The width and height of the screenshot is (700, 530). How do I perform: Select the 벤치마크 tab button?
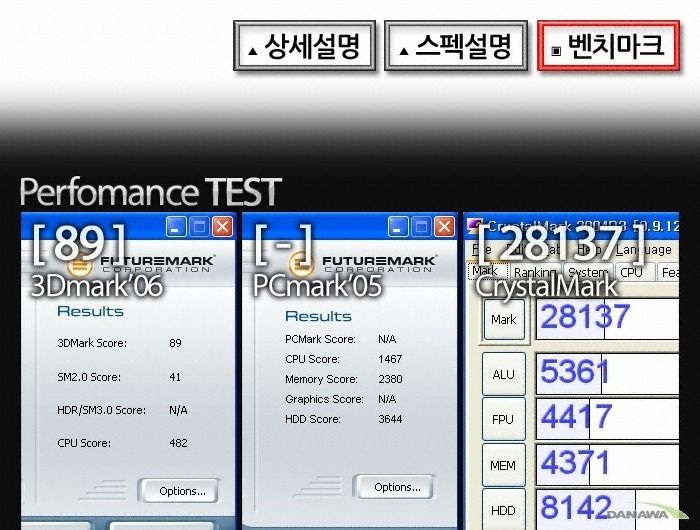[x=608, y=46]
